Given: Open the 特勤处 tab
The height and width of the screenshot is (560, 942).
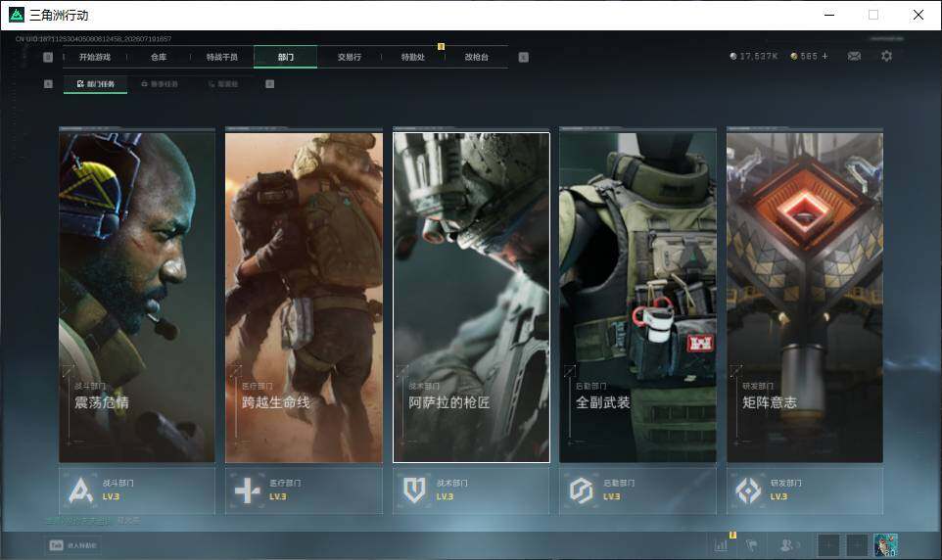Looking at the screenshot, I should point(413,57).
